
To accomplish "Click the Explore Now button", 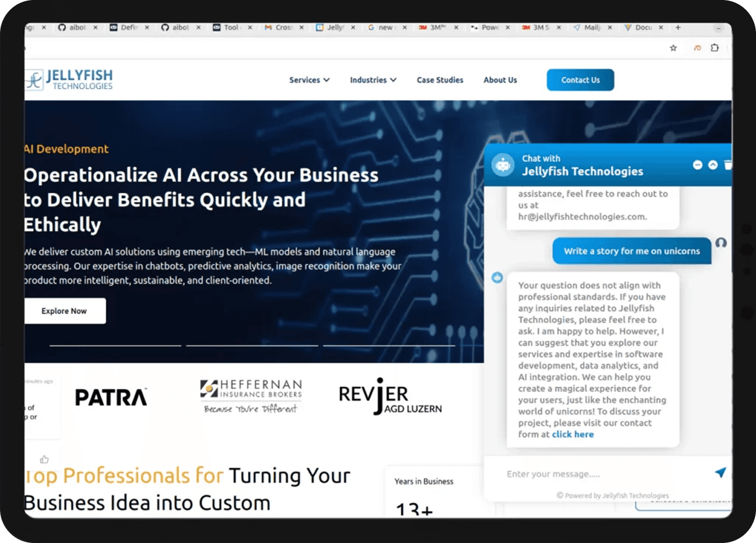I will tap(64, 311).
